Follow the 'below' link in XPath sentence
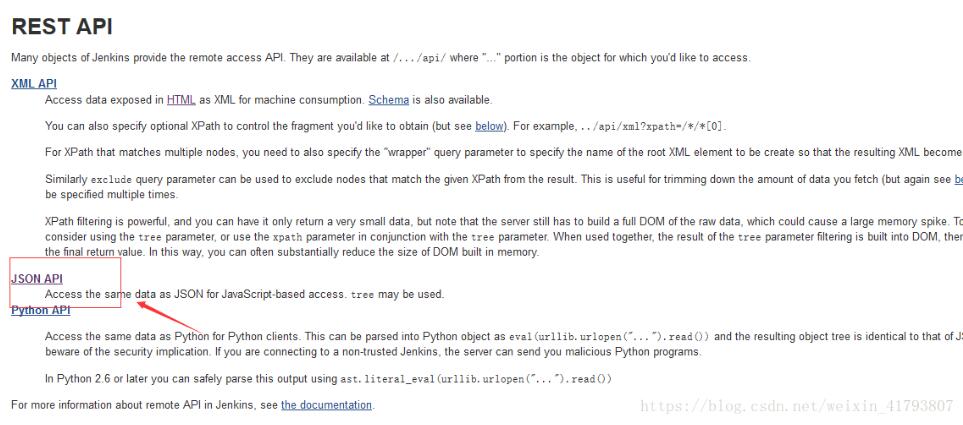Viewport: 963px width, 425px height. point(489,126)
